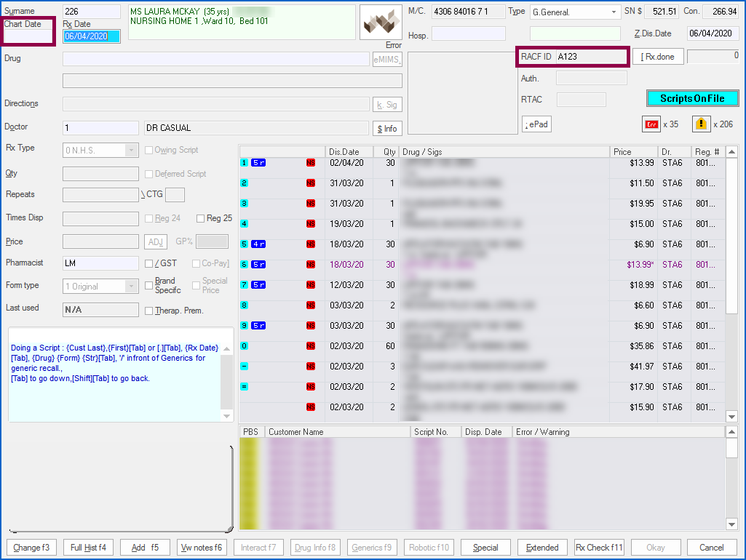Click the yellow warning icon showing x 206

tap(700, 124)
